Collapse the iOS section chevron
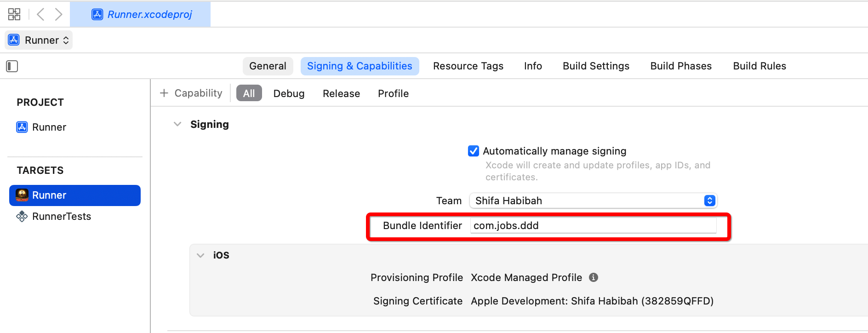Viewport: 868px width, 333px height. click(200, 255)
